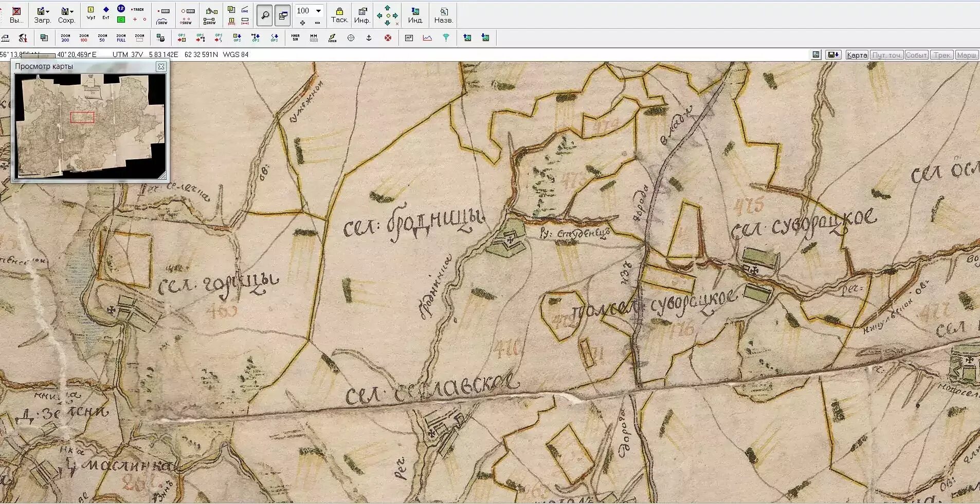
Task: Click the anchor alarm icon
Action: pyautogui.click(x=369, y=38)
